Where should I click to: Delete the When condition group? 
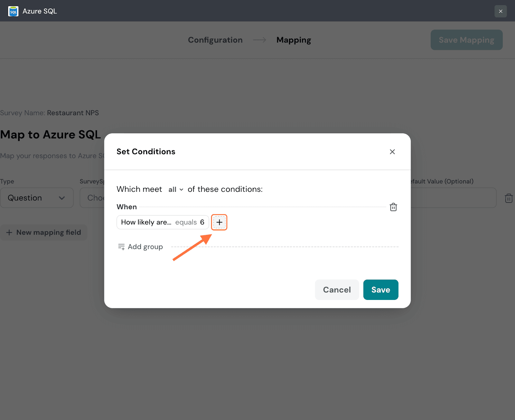pos(393,207)
